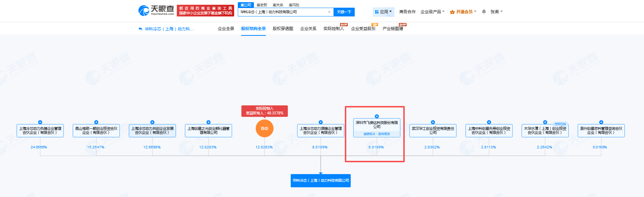The height and width of the screenshot is (197, 644).
Task: Select the 上海冷芯动力负熵企业管理 shareholder node
Action: click(40, 130)
